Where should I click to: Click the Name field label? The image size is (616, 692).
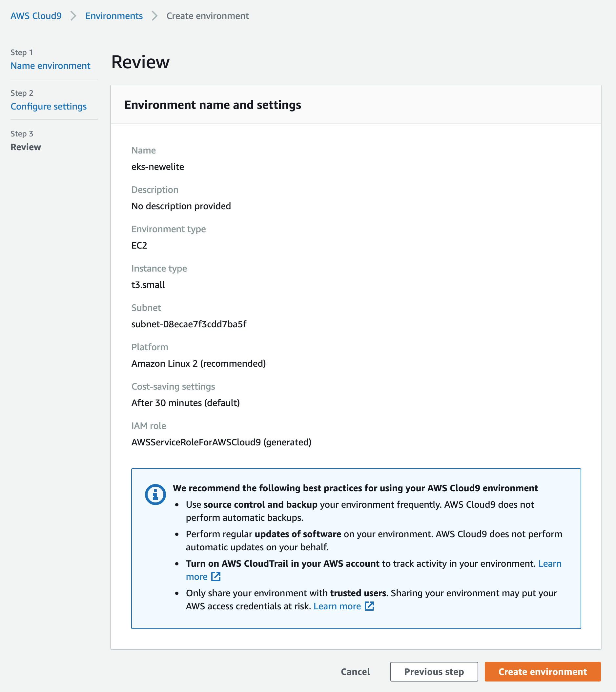click(x=144, y=150)
